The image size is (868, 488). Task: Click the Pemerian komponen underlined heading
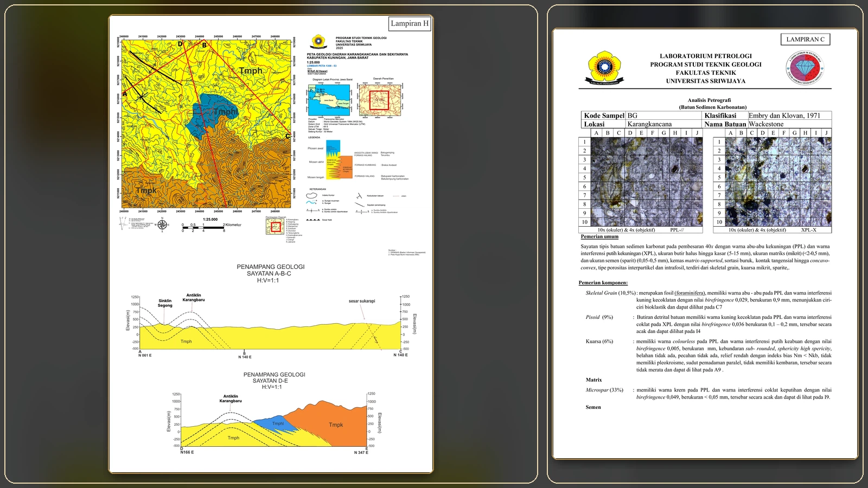point(603,282)
